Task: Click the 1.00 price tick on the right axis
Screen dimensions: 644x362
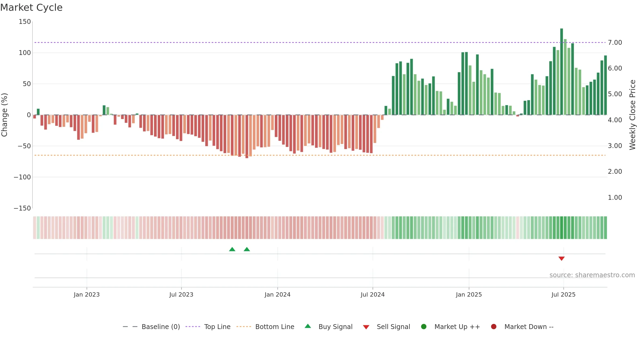Action: (x=615, y=198)
